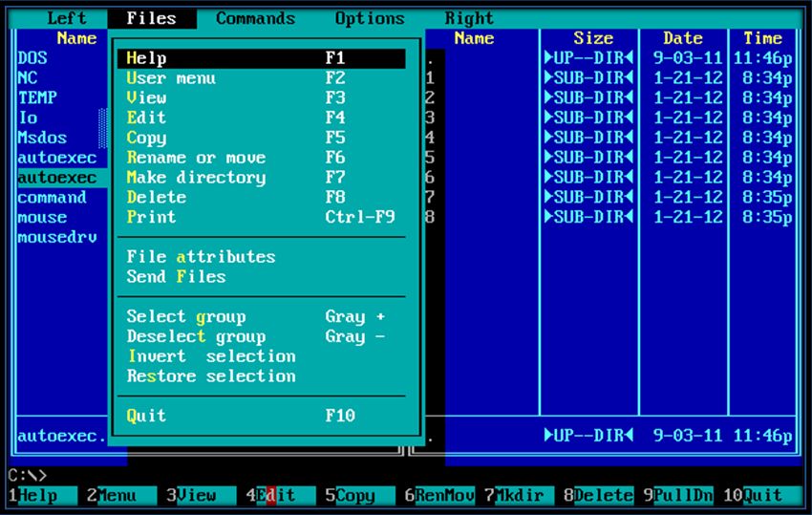Choose Quit F10 menu entry
The image size is (812, 515).
pos(262,416)
